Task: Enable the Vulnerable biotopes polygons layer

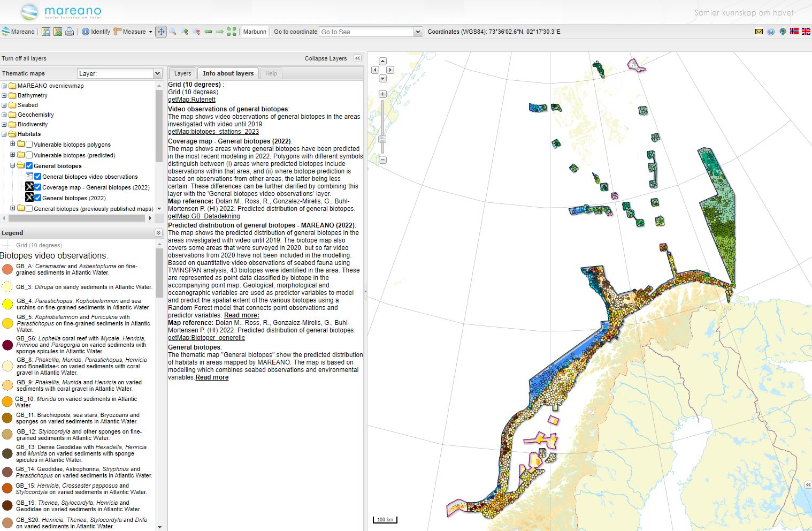Action: tap(29, 145)
